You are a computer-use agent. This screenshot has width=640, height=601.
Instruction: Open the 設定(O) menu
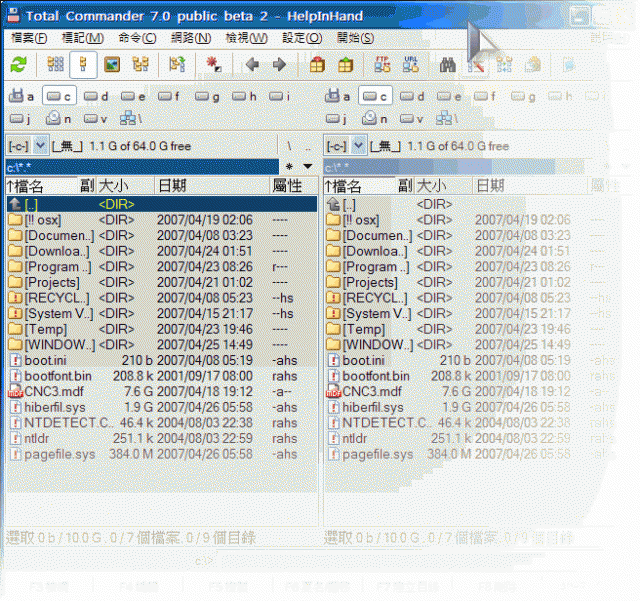302,38
